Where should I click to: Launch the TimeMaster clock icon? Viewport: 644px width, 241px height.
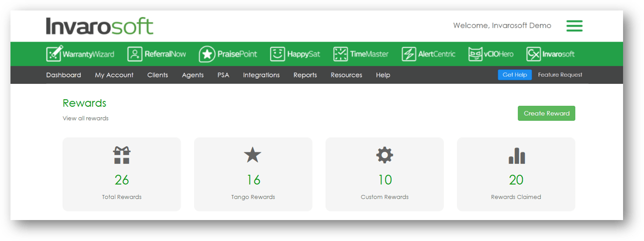(x=341, y=54)
